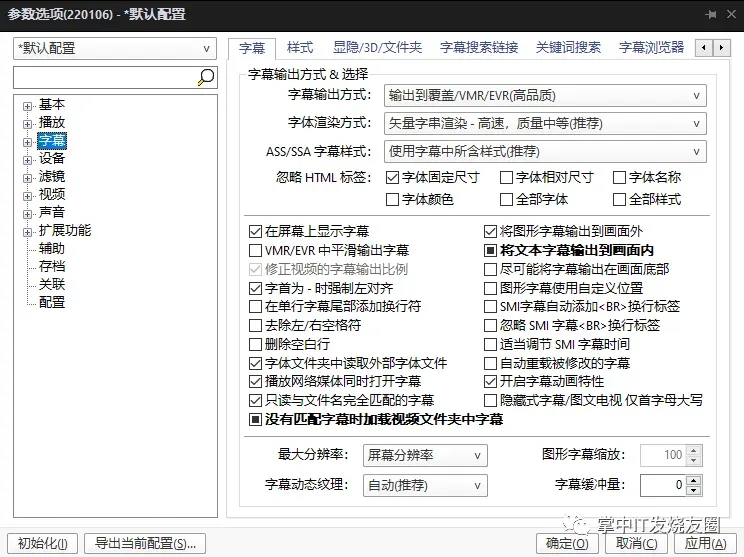Toggle 字首为 - 时强制左对齐
Viewport: 744px width, 557px height.
click(255, 288)
